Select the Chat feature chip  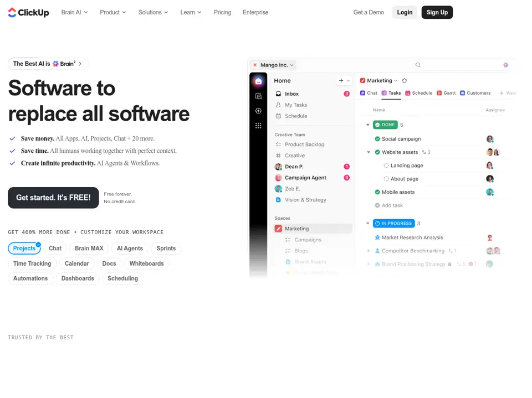click(55, 248)
